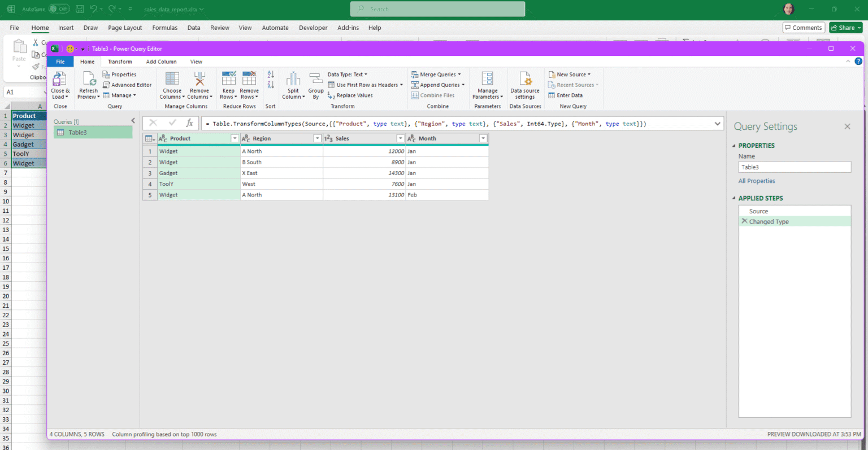Select the Remove Columns tool

tap(199, 85)
